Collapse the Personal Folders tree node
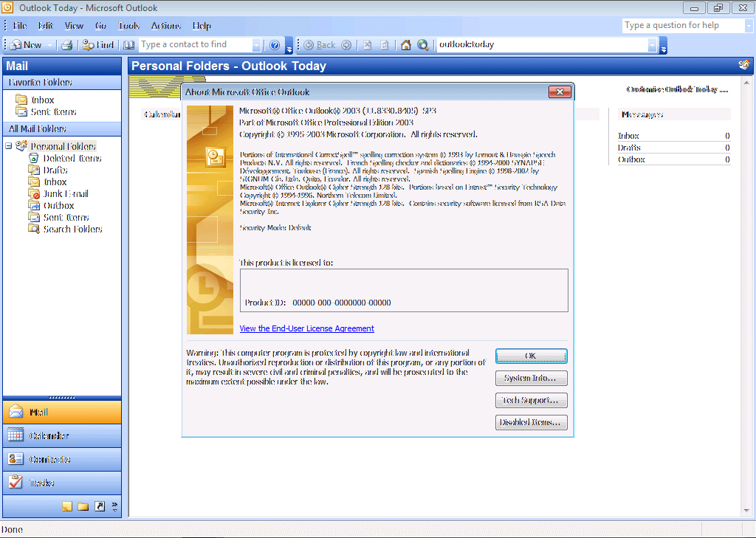 point(9,146)
